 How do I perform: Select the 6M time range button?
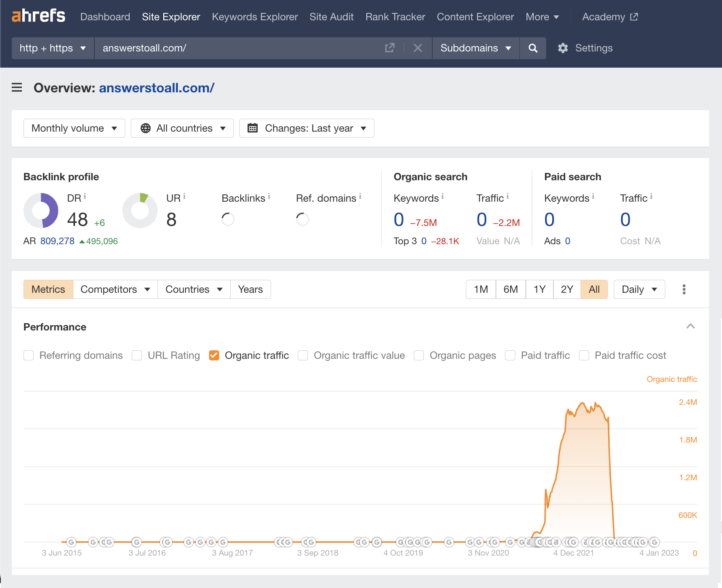pyautogui.click(x=511, y=289)
